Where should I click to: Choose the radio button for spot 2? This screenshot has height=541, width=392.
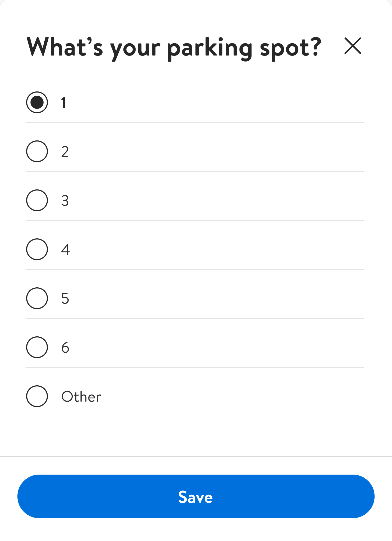click(37, 151)
